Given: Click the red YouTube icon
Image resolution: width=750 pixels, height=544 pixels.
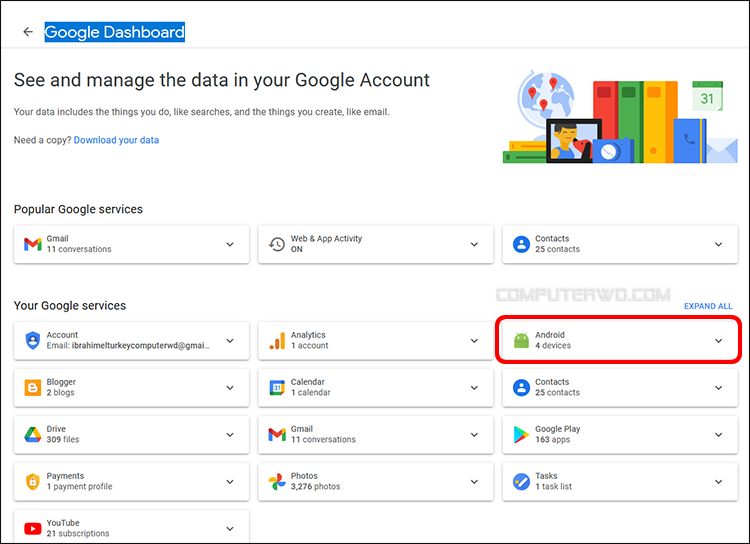Looking at the screenshot, I should pos(33,529).
